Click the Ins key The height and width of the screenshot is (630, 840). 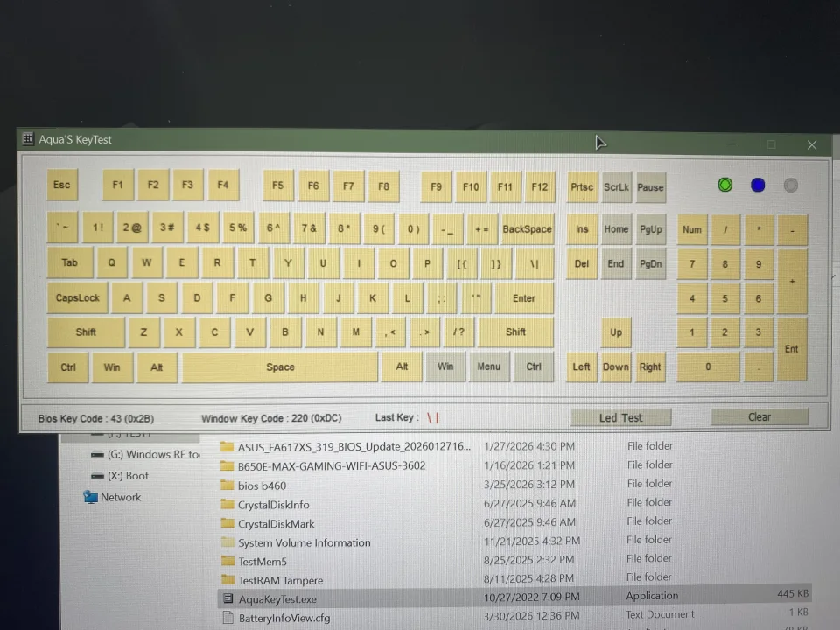[x=582, y=229]
